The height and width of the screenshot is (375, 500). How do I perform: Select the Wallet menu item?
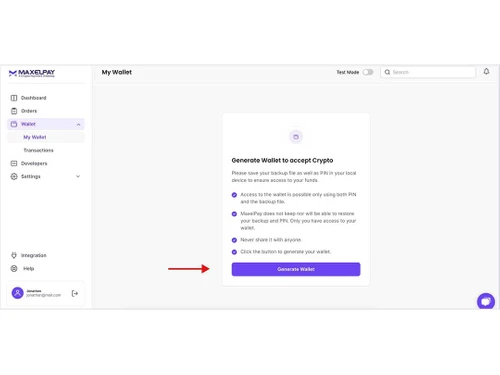click(46, 124)
